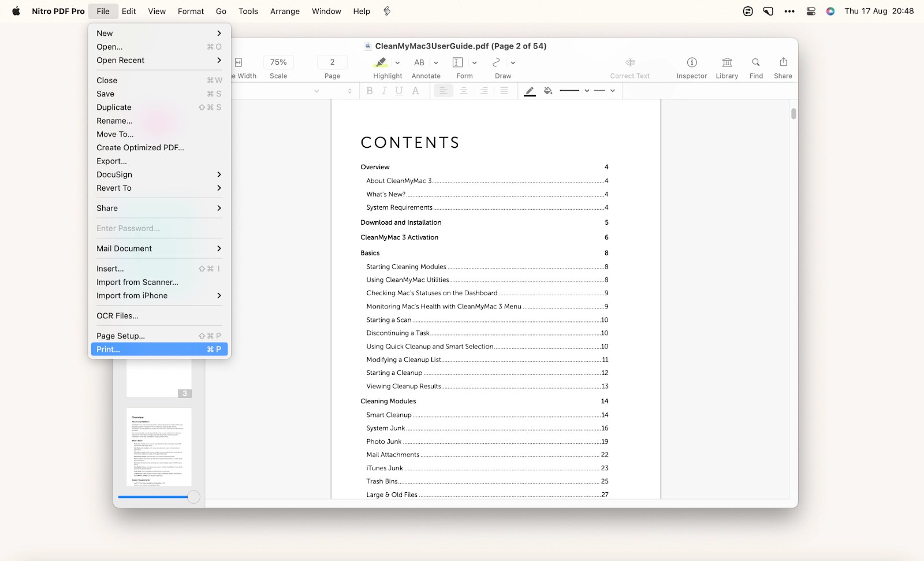The image size is (924, 561).
Task: Toggle underline text formatting
Action: click(x=398, y=91)
